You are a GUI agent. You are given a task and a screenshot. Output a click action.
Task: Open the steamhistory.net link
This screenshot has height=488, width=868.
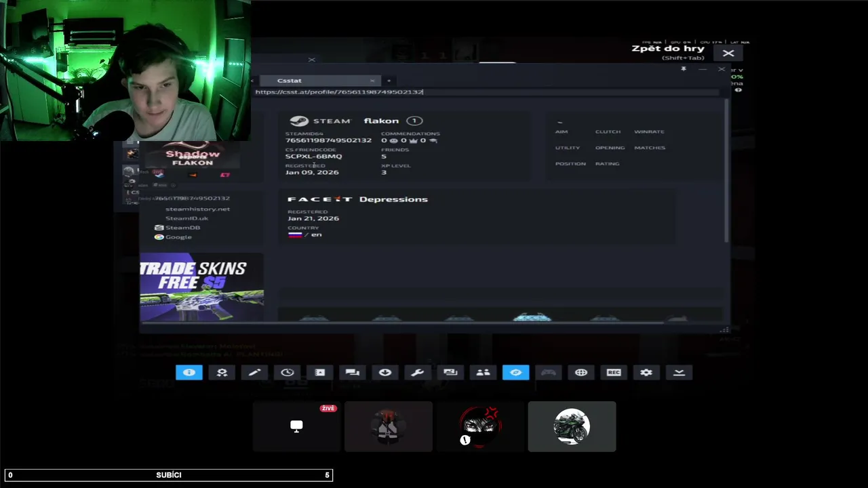tap(197, 209)
